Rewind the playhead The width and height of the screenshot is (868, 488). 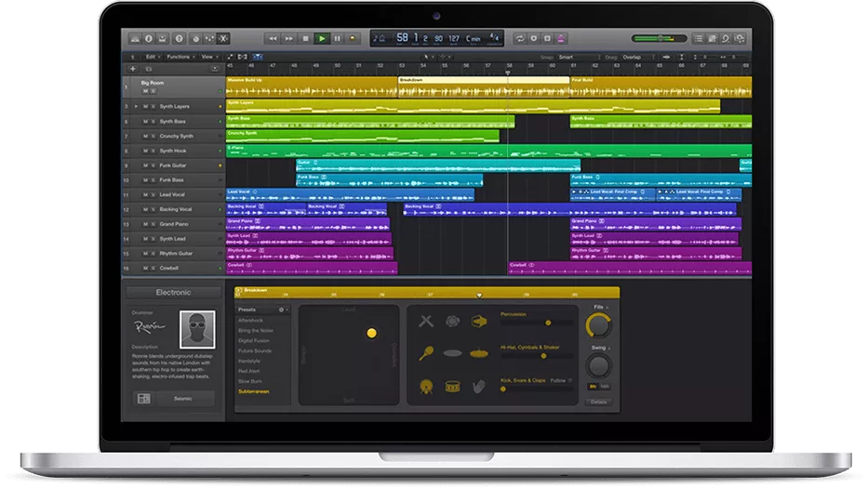point(273,39)
